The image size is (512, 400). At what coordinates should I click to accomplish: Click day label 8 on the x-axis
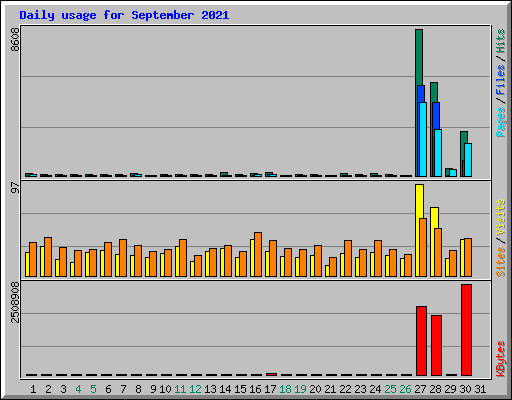[x=138, y=389]
